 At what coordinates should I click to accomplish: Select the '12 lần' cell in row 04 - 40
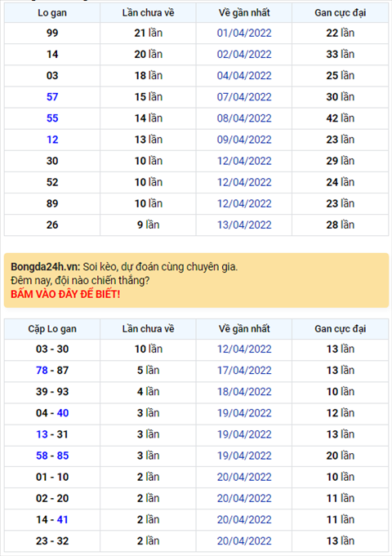coord(341,413)
